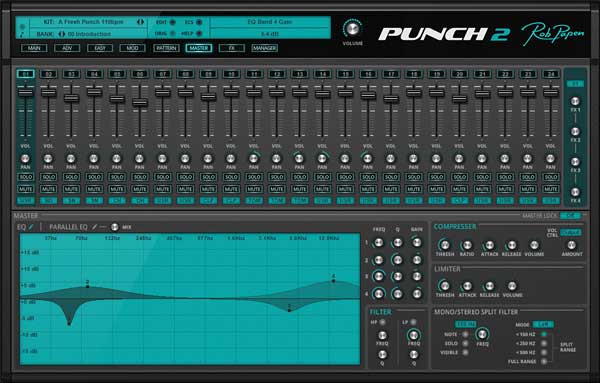Switch to the ADV tab
The height and width of the screenshot is (383, 600).
(67, 48)
